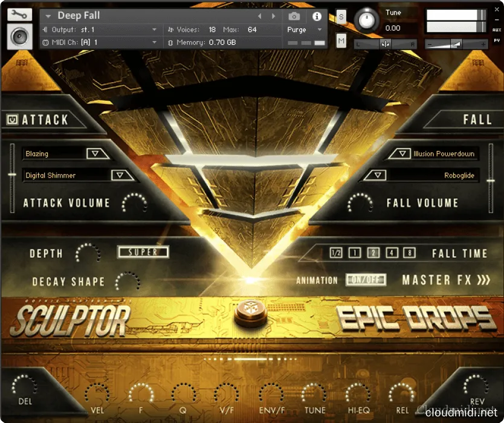Image resolution: width=504 pixels, height=423 pixels.
Task: Open the instrument info icon
Action: (317, 16)
